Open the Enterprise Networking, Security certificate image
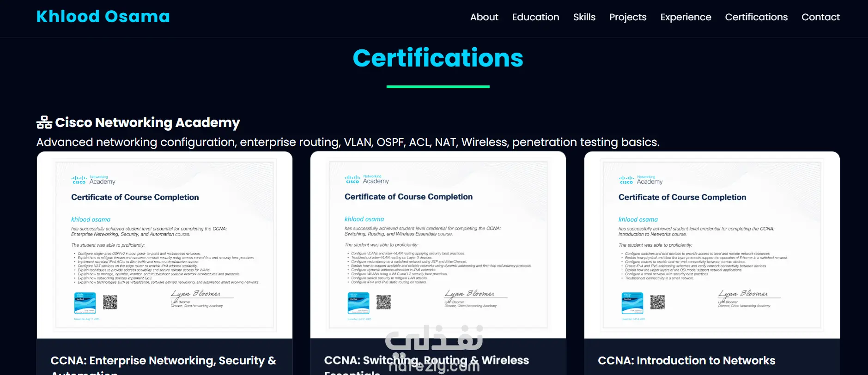 tap(164, 245)
